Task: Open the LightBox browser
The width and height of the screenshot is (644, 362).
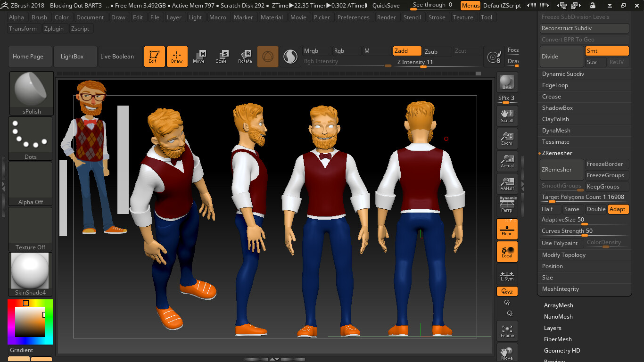Action: [x=72, y=57]
